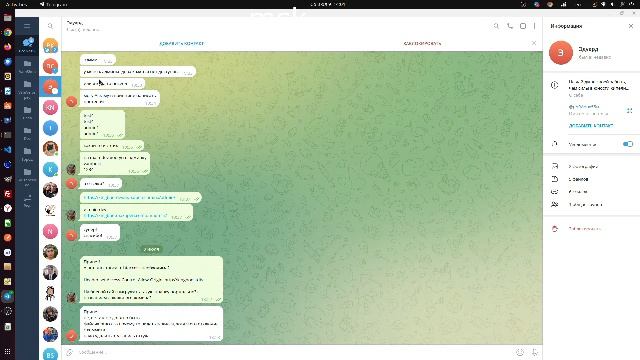
Task: Launch Firefox from the Ubuntu dock
Action: click(7, 47)
